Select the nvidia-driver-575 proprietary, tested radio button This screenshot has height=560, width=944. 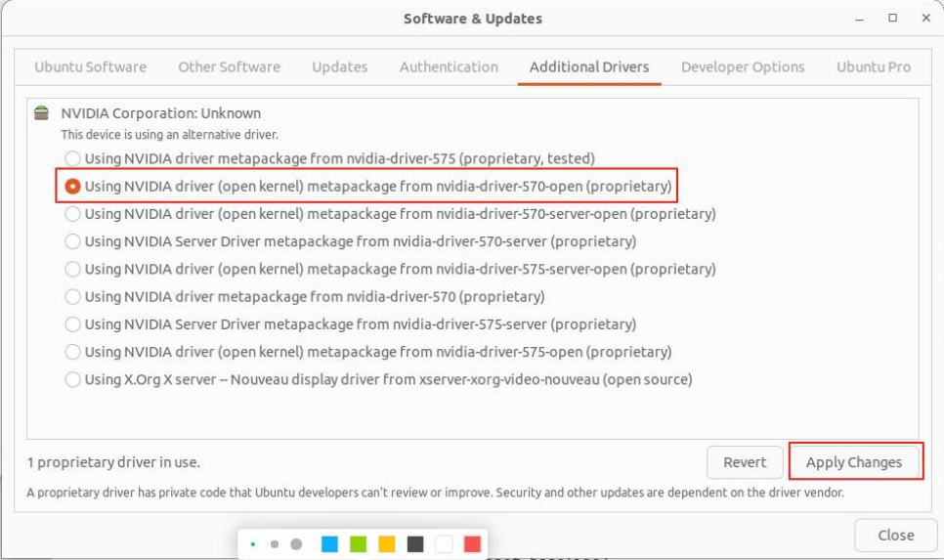73,158
